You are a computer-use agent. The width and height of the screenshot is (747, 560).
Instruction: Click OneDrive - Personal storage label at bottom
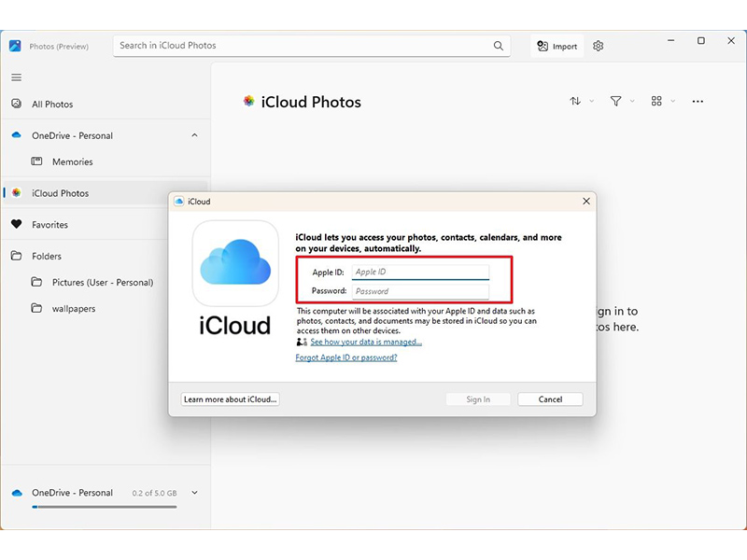[x=73, y=493]
